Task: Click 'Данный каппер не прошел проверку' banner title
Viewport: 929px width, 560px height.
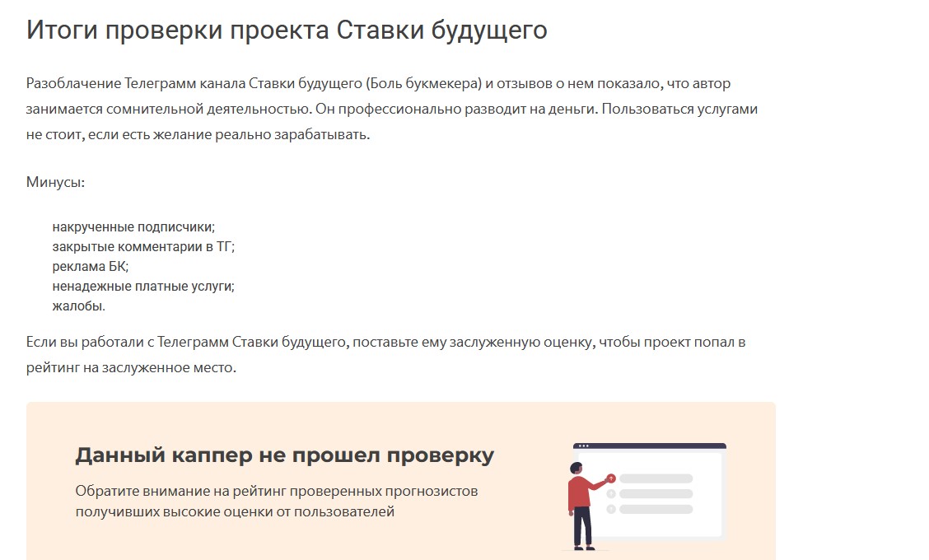Action: [x=284, y=455]
